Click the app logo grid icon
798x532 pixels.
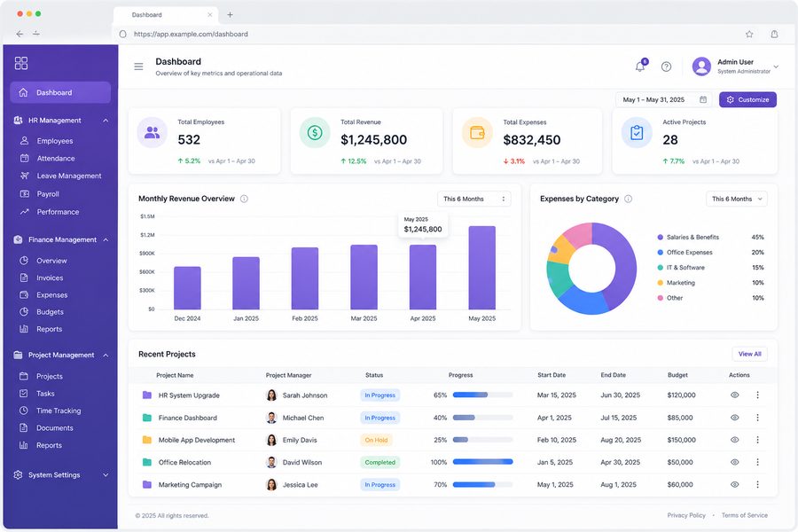point(21,63)
